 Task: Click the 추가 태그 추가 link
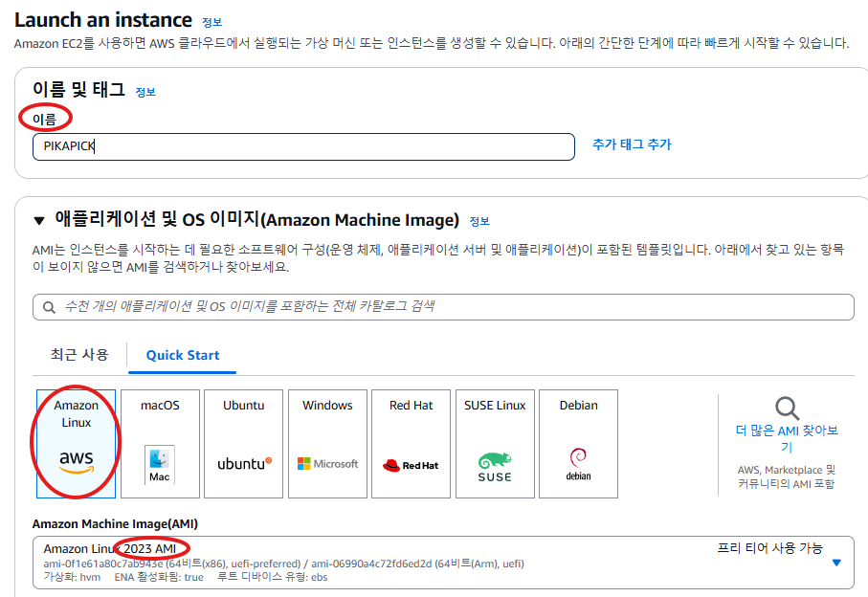tap(632, 144)
